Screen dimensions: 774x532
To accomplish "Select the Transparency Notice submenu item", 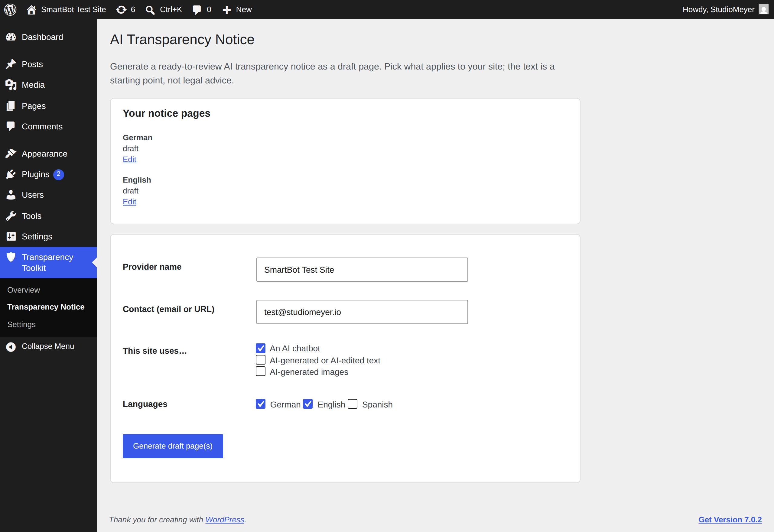I will (46, 307).
